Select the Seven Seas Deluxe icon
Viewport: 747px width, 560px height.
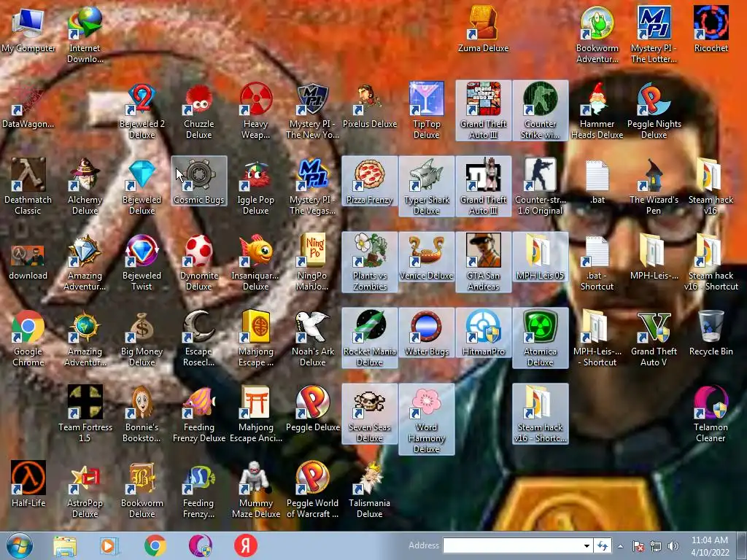370,413
